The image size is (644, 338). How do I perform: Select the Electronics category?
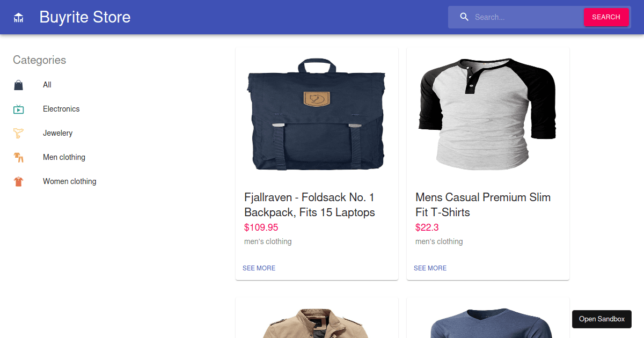click(x=61, y=109)
